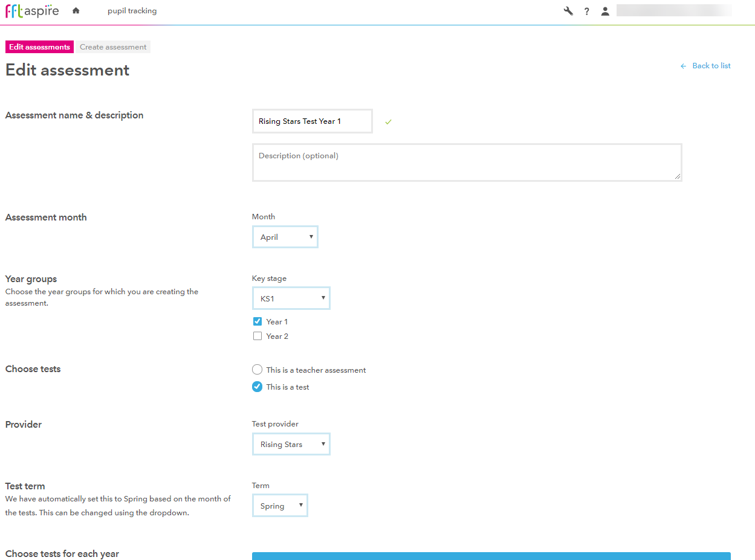
Task: Switch to the Create assessment tab
Action: (112, 47)
